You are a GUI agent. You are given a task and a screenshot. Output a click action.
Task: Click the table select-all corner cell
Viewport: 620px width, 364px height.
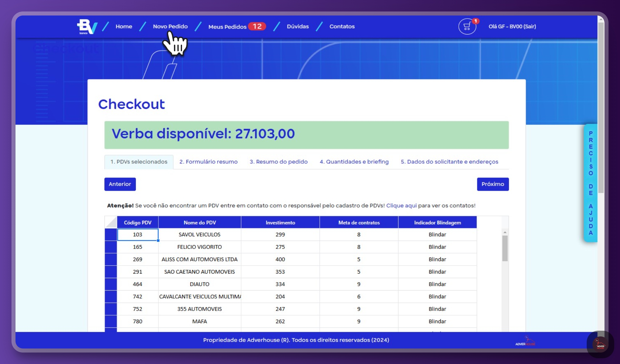coord(111,222)
